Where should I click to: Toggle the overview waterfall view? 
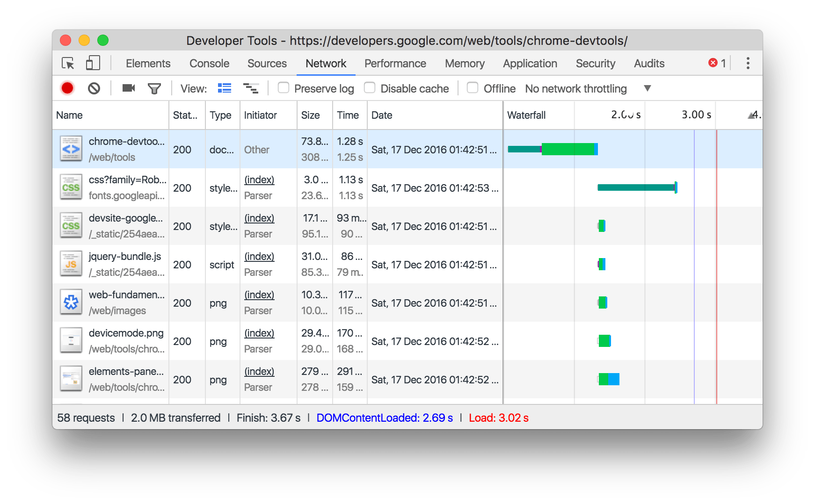tap(251, 88)
